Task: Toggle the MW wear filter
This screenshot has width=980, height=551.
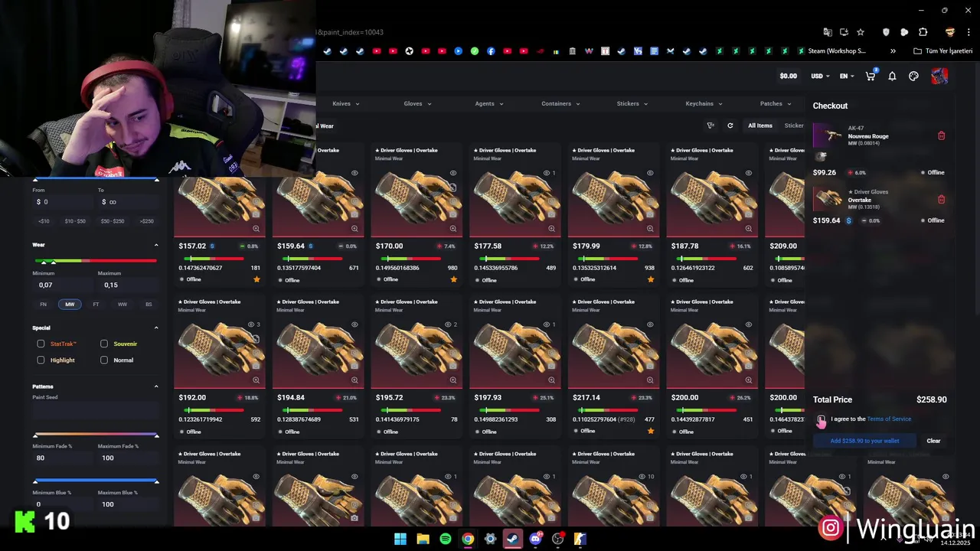Action: click(70, 304)
